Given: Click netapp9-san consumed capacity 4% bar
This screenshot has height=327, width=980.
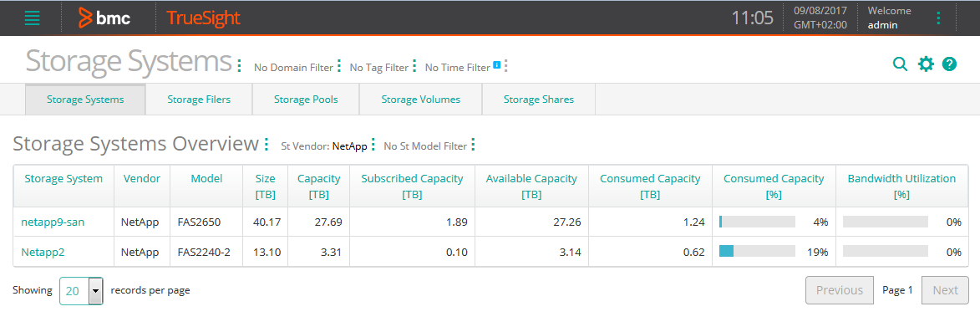Looking at the screenshot, I should pos(758,222).
